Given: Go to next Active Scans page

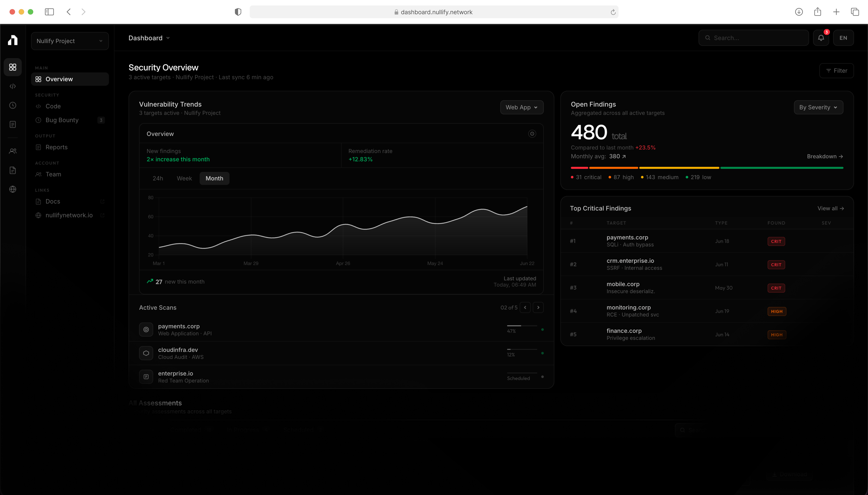Looking at the screenshot, I should pyautogui.click(x=538, y=307).
